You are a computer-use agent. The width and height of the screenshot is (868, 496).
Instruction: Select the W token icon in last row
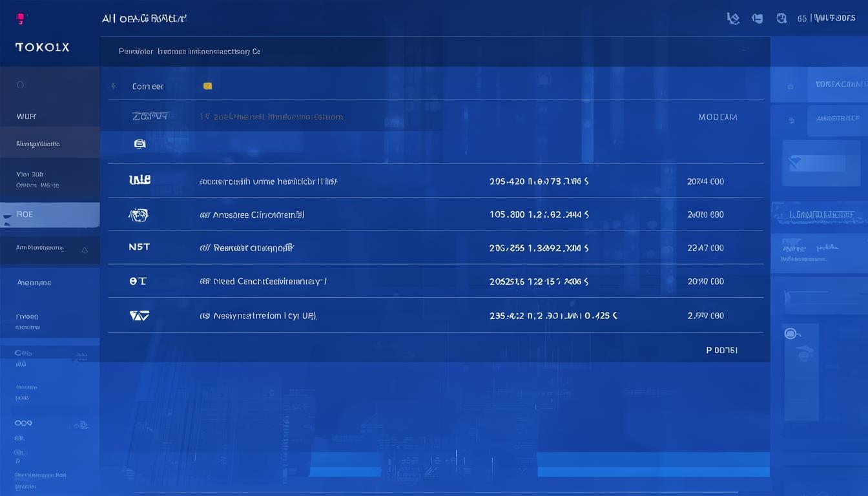click(139, 315)
